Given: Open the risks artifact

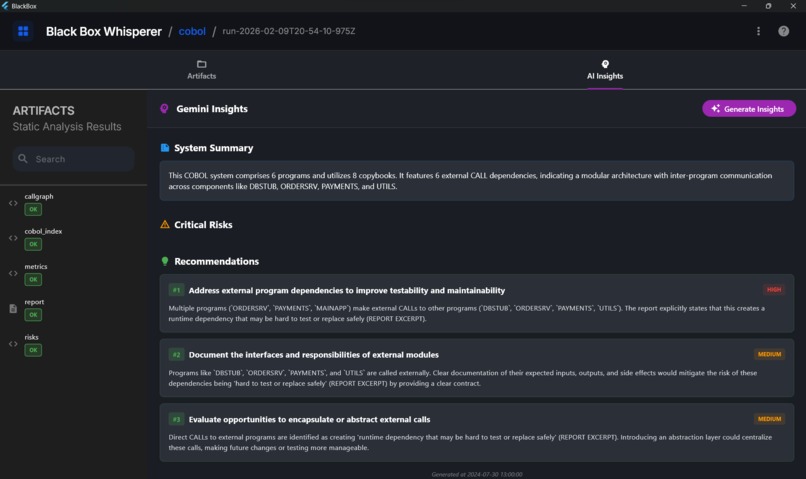Looking at the screenshot, I should pyautogui.click(x=74, y=344).
